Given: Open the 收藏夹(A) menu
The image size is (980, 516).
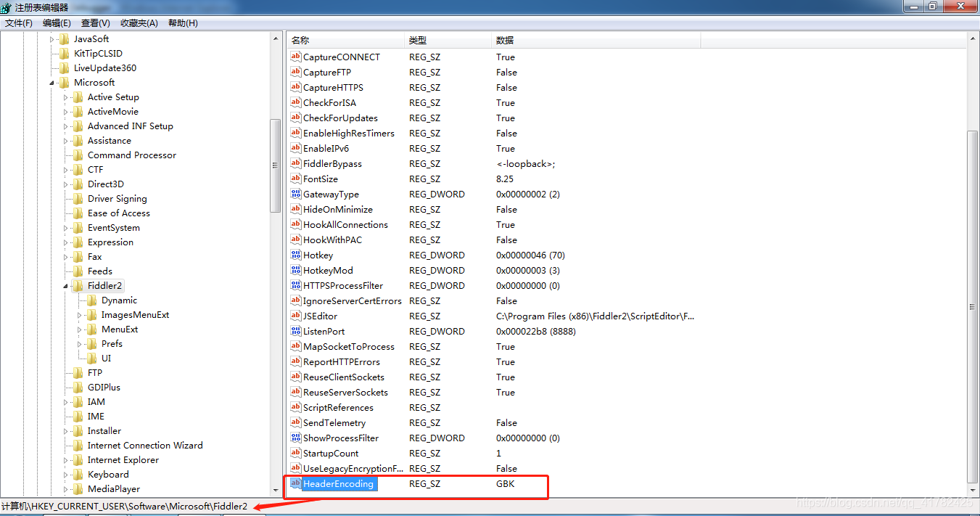Looking at the screenshot, I should (x=139, y=23).
